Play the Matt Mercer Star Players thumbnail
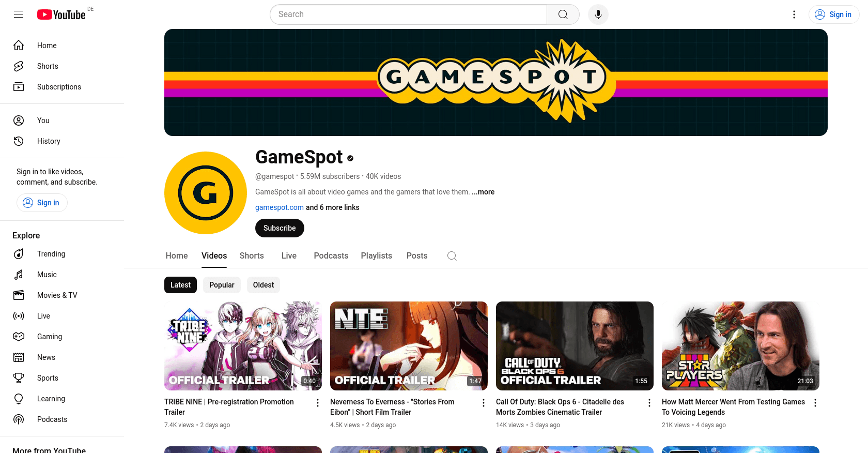Image resolution: width=868 pixels, height=453 pixels. pyautogui.click(x=740, y=345)
